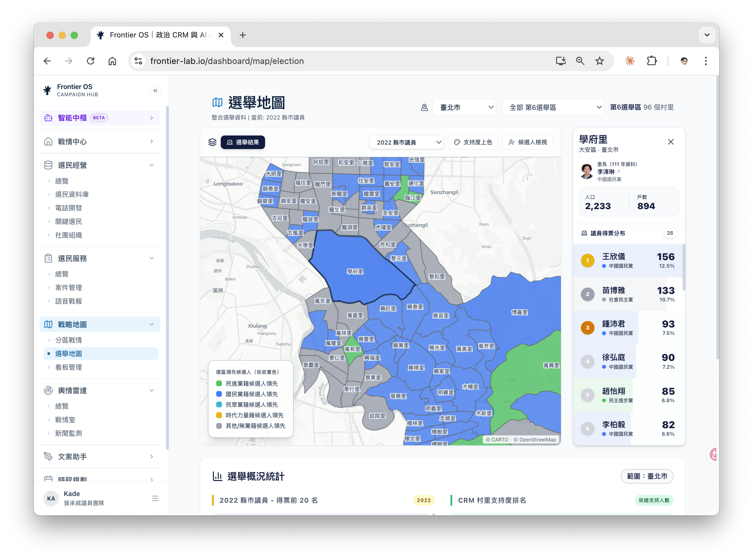Open 新聞監測 under 輿情雷達
Screen dimensions: 753x560
point(69,433)
